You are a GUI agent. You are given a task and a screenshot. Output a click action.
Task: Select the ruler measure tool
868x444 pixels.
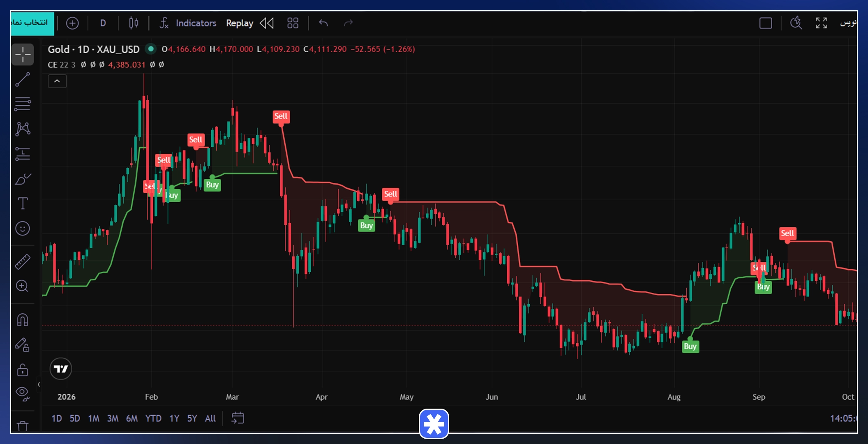pos(23,261)
